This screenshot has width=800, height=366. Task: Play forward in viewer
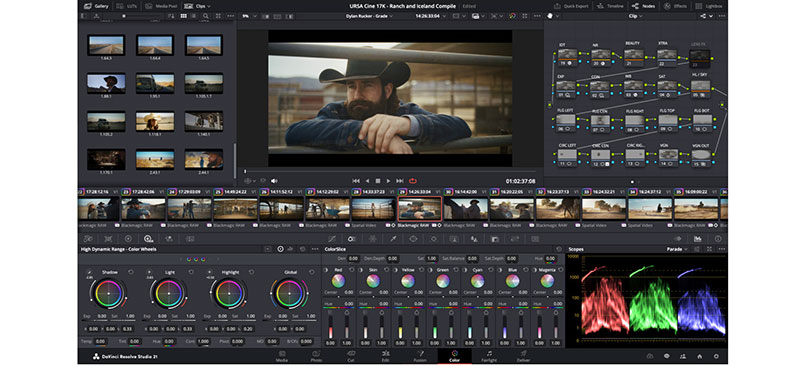click(x=388, y=181)
